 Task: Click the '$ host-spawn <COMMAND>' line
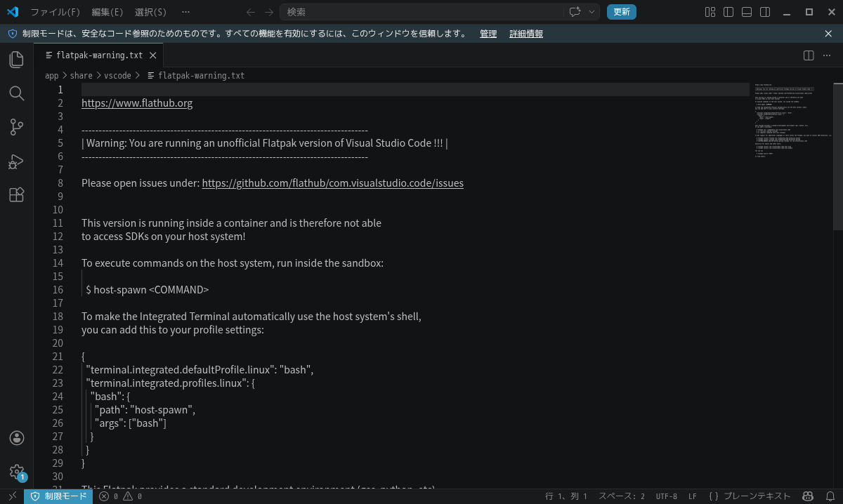pyautogui.click(x=148, y=290)
